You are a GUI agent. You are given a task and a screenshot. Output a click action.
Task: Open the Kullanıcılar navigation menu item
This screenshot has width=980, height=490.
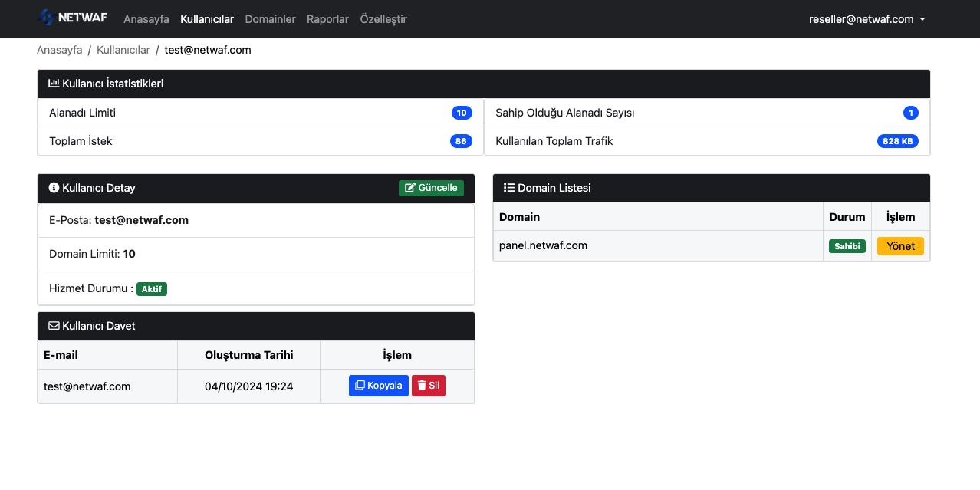207,19
